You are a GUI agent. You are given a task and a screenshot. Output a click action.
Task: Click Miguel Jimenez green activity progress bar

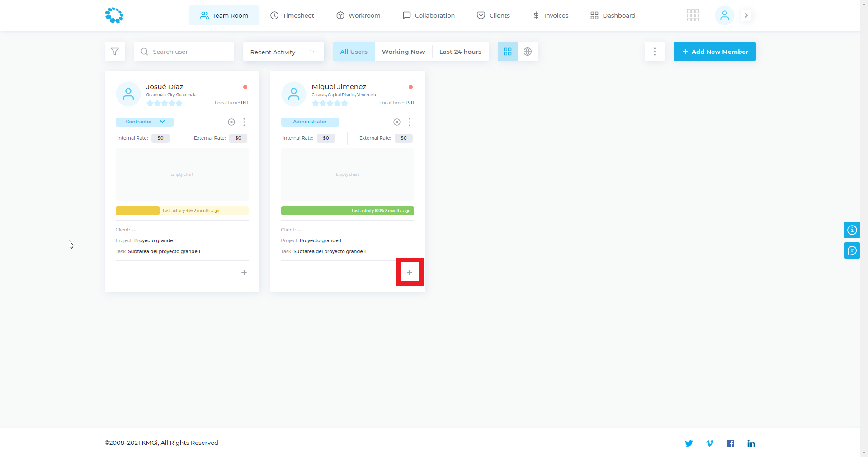pos(347,211)
